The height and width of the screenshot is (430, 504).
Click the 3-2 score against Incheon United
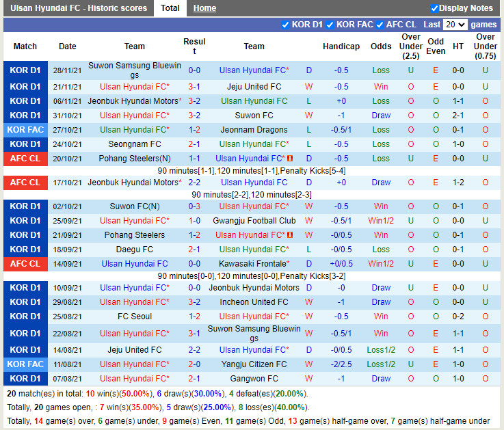(x=194, y=302)
